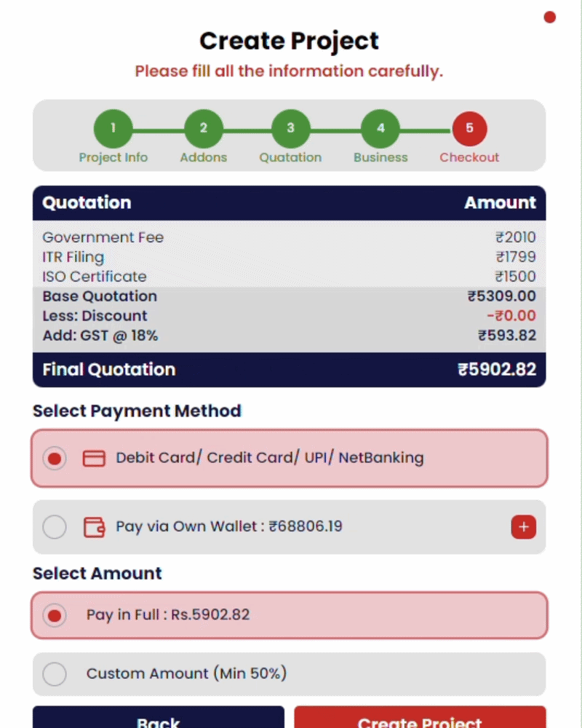Click the red plus add-money wallet icon
The width and height of the screenshot is (582, 728).
(524, 527)
